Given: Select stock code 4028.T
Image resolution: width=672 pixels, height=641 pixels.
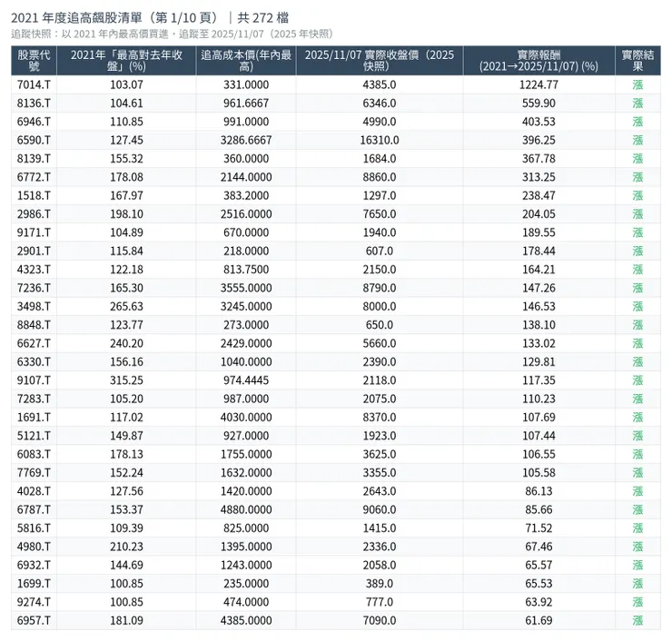Looking at the screenshot, I should [34, 491].
